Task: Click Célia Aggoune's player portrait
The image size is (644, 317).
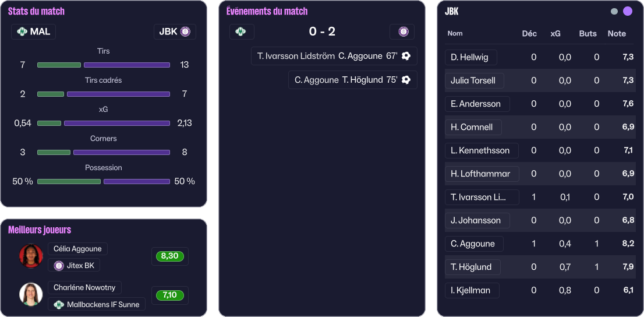Action: coord(31,256)
